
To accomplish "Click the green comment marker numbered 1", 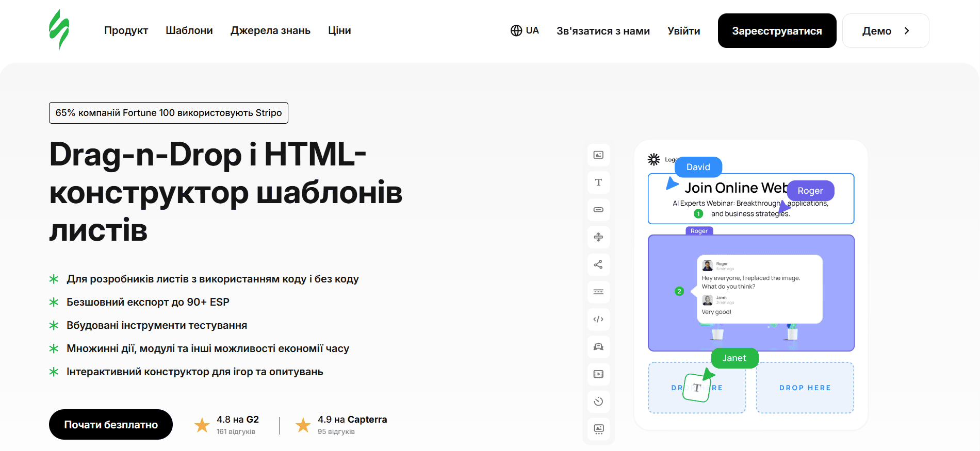I will click(698, 214).
